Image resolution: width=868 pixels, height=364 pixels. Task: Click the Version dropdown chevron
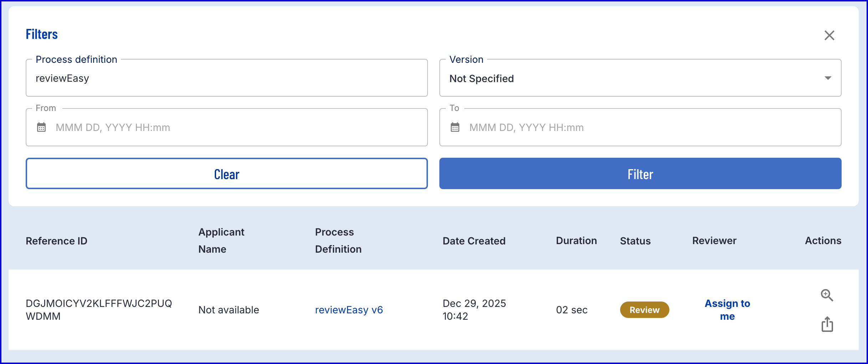pos(829,78)
